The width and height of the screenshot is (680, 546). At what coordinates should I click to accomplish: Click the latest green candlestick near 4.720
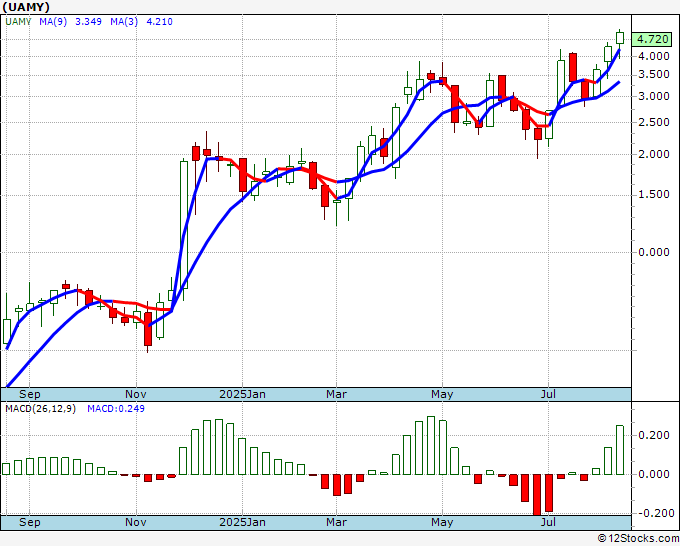[620, 38]
